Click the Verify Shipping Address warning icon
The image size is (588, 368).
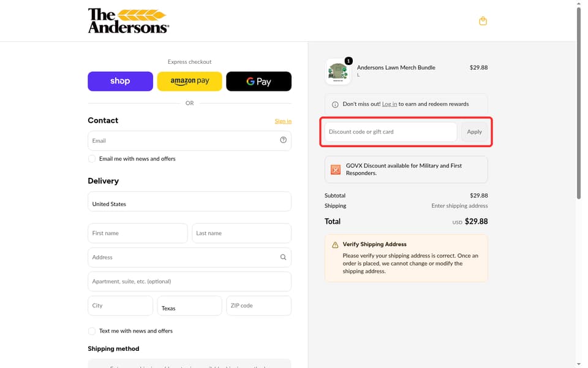click(335, 245)
